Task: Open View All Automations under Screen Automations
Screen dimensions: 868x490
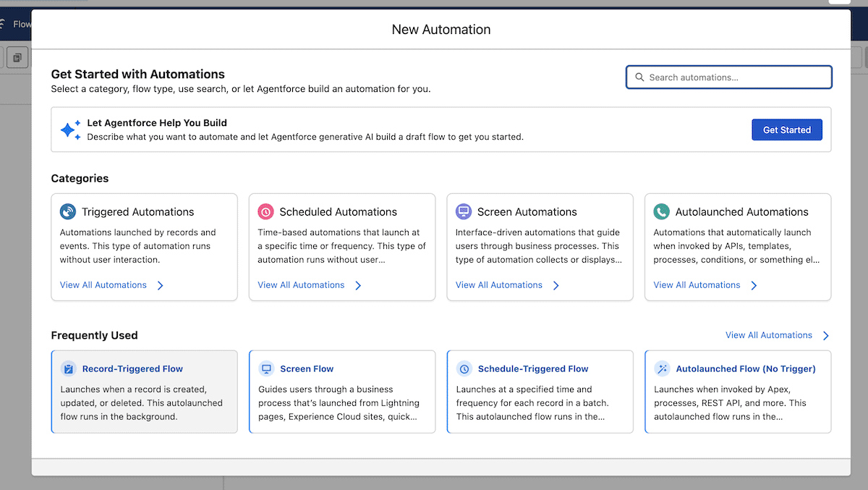Action: (499, 285)
